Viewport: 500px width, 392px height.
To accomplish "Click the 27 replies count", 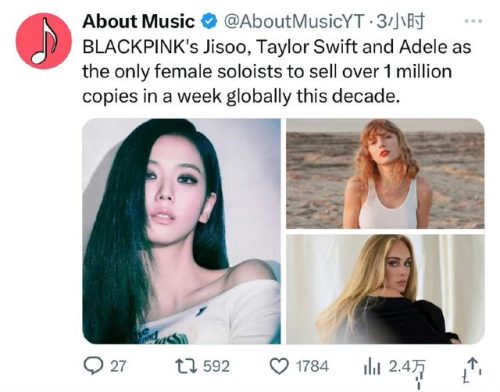I will point(118,366).
